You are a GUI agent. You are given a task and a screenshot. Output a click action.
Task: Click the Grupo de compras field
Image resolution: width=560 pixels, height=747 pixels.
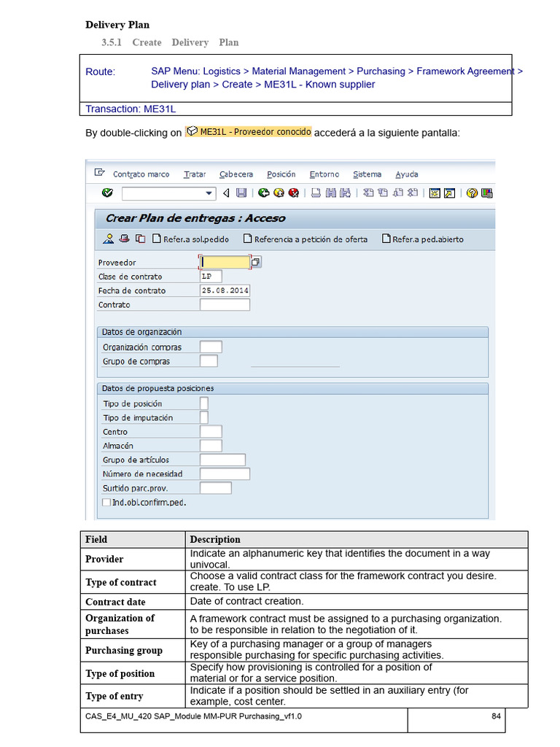point(209,361)
